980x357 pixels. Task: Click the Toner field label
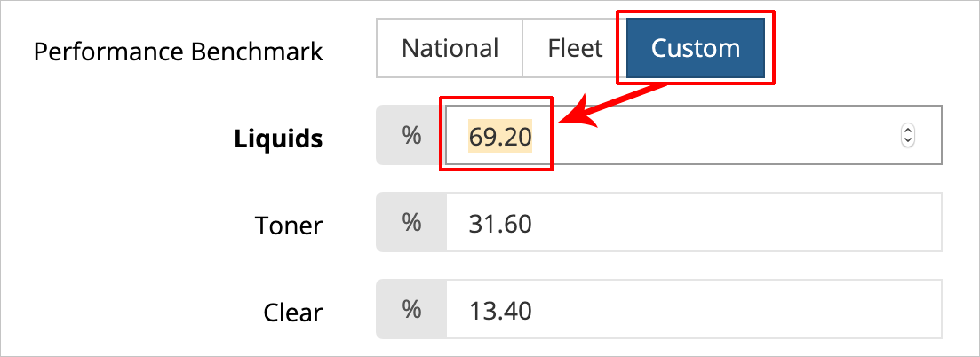288,226
